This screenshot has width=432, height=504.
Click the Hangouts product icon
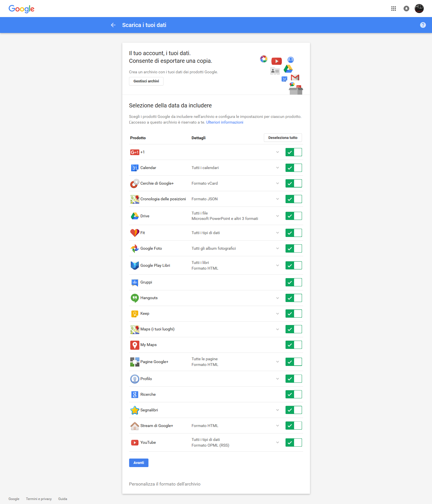click(x=135, y=298)
